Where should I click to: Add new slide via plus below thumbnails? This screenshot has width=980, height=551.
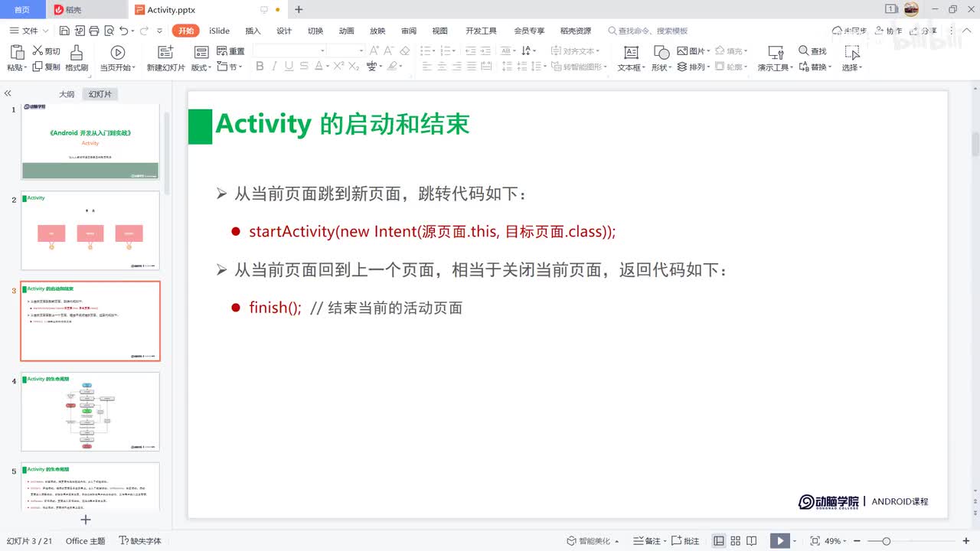[86, 520]
